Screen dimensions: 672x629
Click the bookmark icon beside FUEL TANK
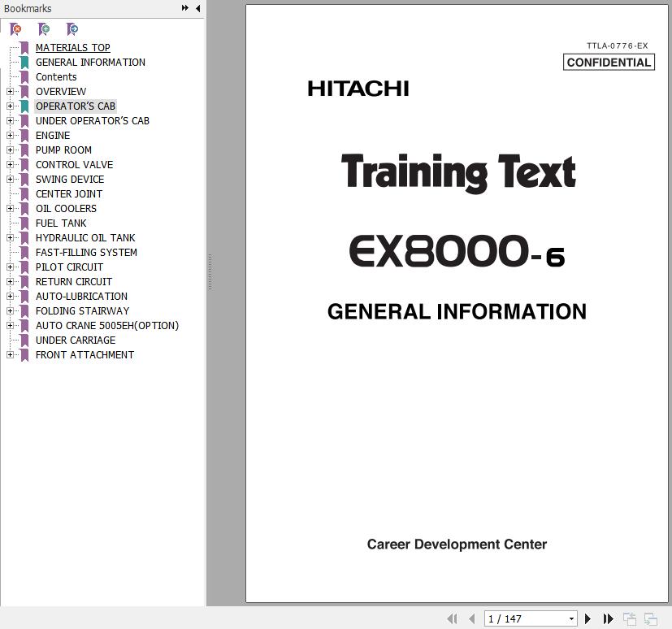(25, 223)
